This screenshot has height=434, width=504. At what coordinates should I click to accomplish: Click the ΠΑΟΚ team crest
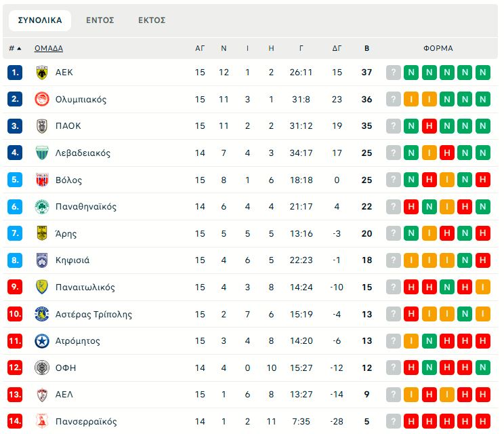(x=42, y=126)
